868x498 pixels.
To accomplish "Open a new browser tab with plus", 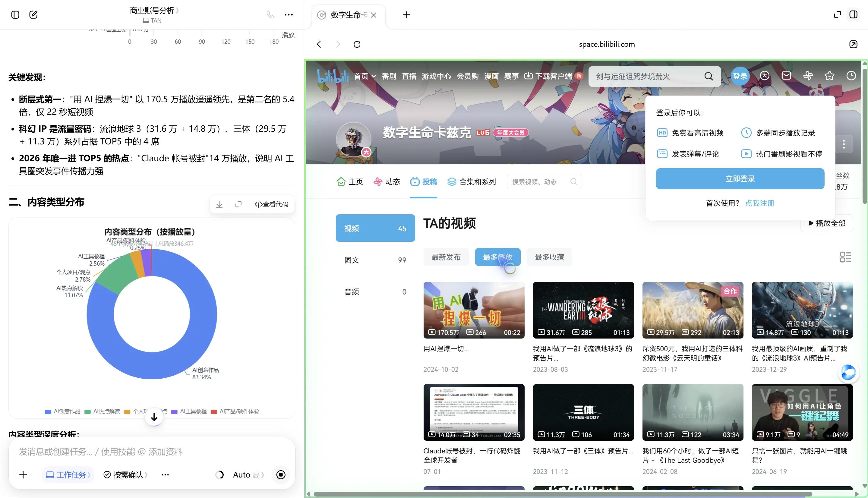I will (x=407, y=15).
